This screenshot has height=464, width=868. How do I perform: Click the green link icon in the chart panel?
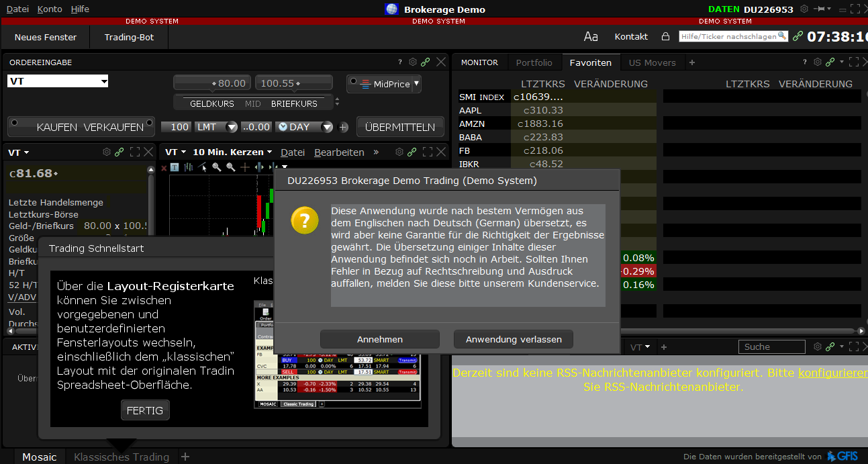coord(410,152)
